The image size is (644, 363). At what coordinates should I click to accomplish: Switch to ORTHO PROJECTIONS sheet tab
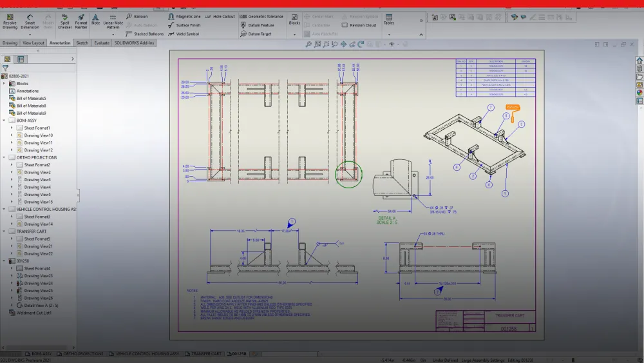point(80,353)
